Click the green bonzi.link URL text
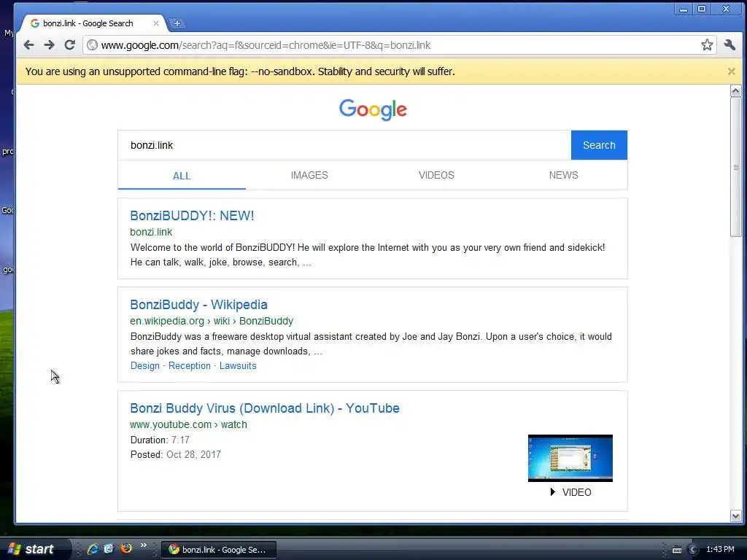 [x=151, y=232]
